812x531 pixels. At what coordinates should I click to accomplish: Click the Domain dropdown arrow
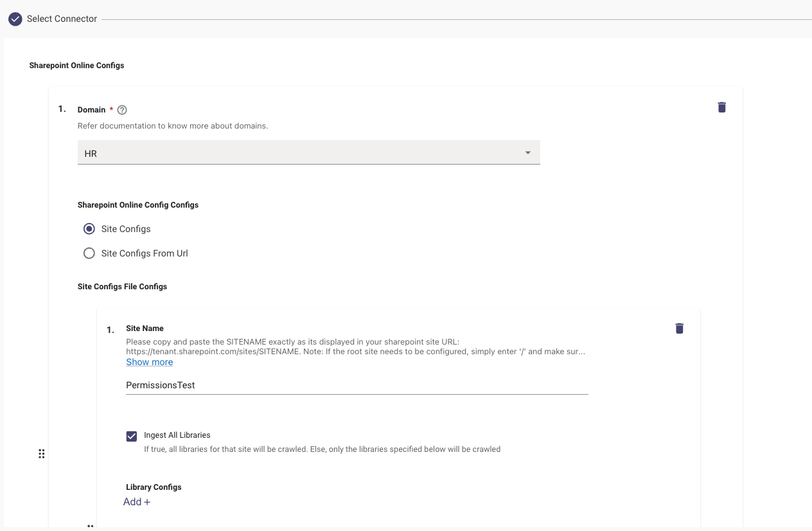(x=528, y=153)
